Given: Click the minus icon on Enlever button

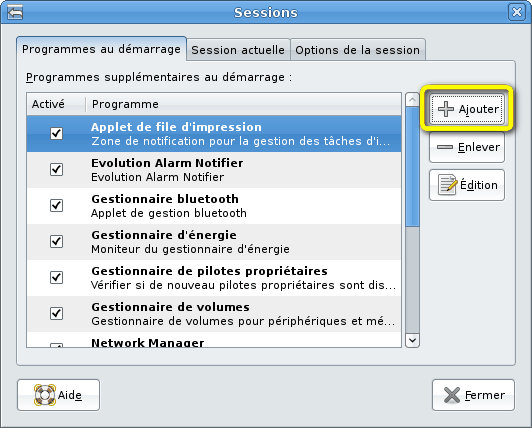Looking at the screenshot, I should 445,147.
